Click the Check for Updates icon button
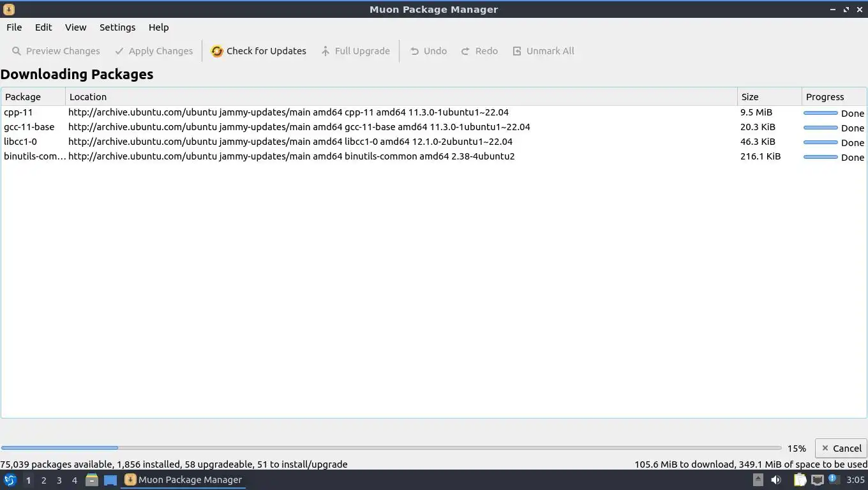868x490 pixels. point(258,51)
